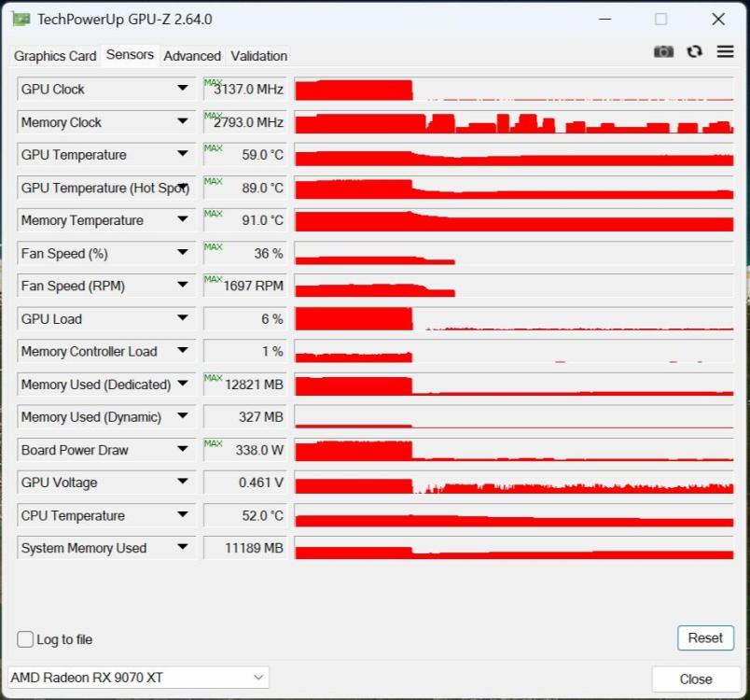Click the 12821 MB dedicated memory value

(245, 385)
